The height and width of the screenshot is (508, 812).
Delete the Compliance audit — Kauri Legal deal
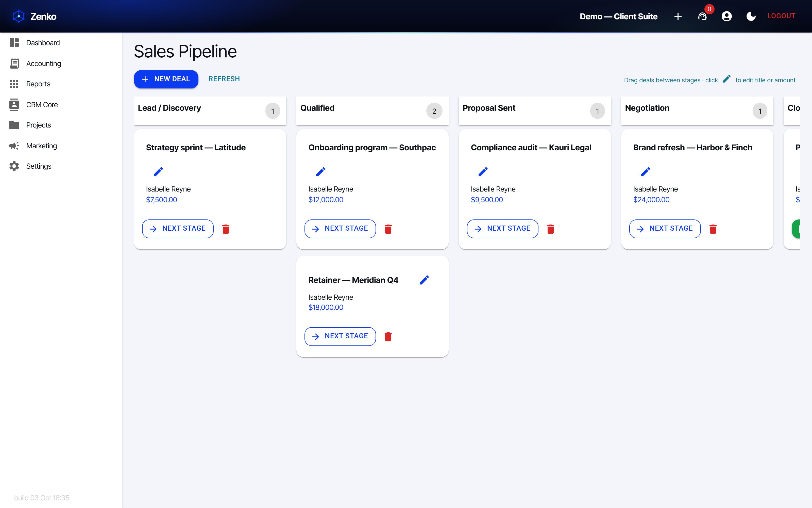(551, 229)
